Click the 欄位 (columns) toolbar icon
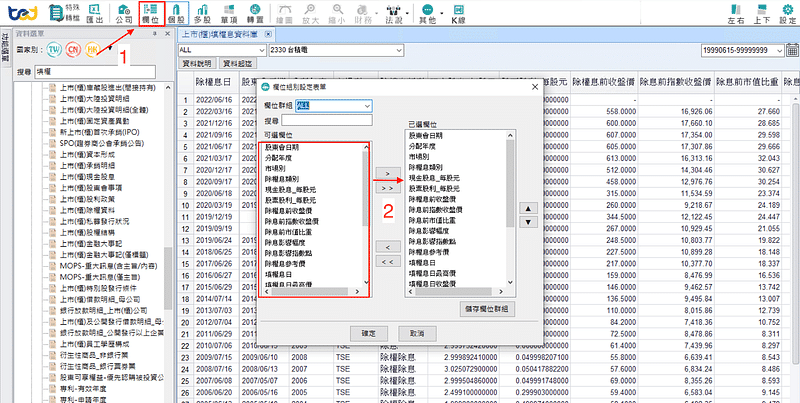This screenshot has width=800, height=403. (x=154, y=13)
